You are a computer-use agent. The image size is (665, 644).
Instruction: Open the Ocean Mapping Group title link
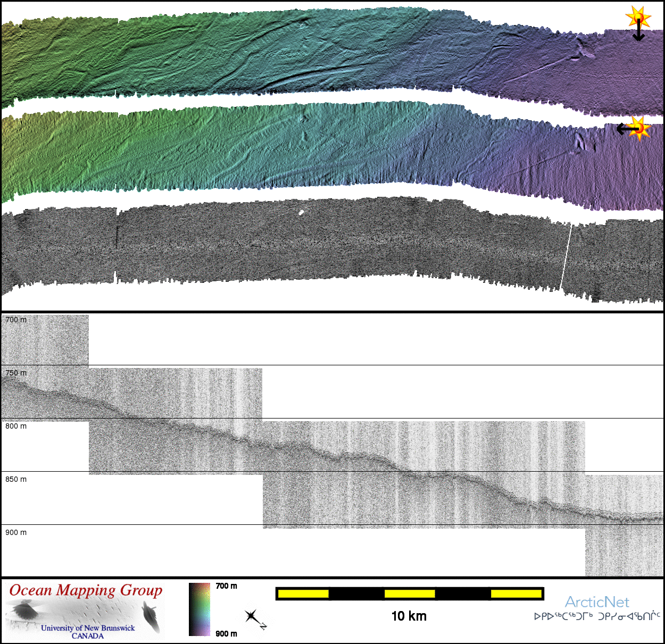86,590
